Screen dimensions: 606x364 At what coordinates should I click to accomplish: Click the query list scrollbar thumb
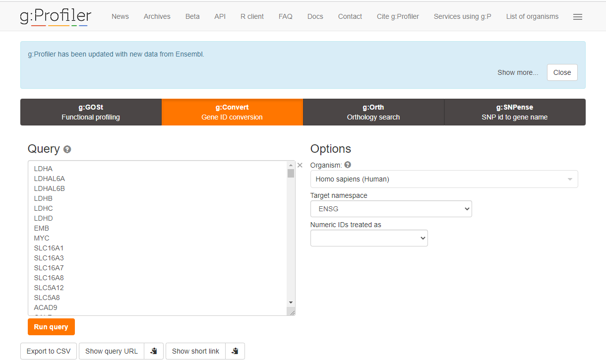point(291,173)
